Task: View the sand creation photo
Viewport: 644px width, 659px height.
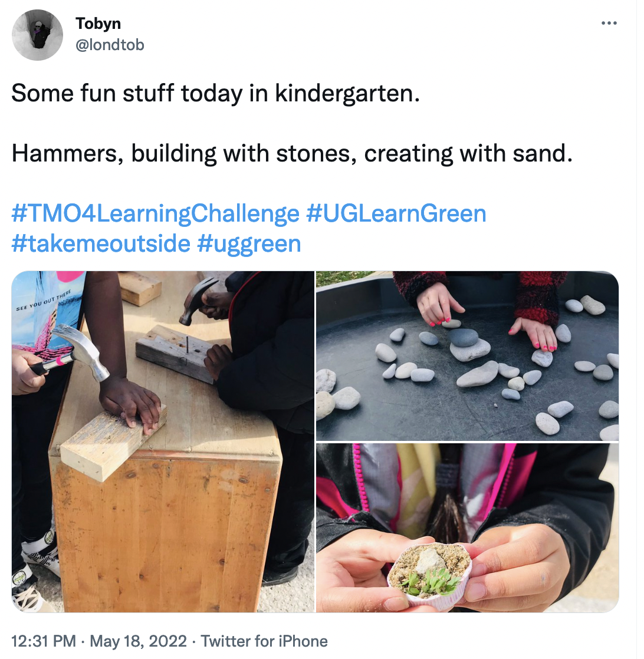Action: 468,528
